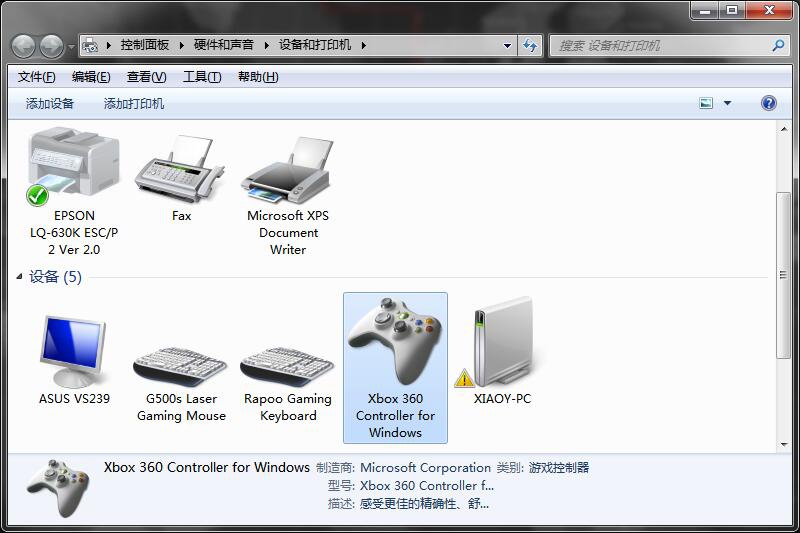Select the EPSON LQ-630K printer icon
The width and height of the screenshot is (800, 533).
point(74,168)
